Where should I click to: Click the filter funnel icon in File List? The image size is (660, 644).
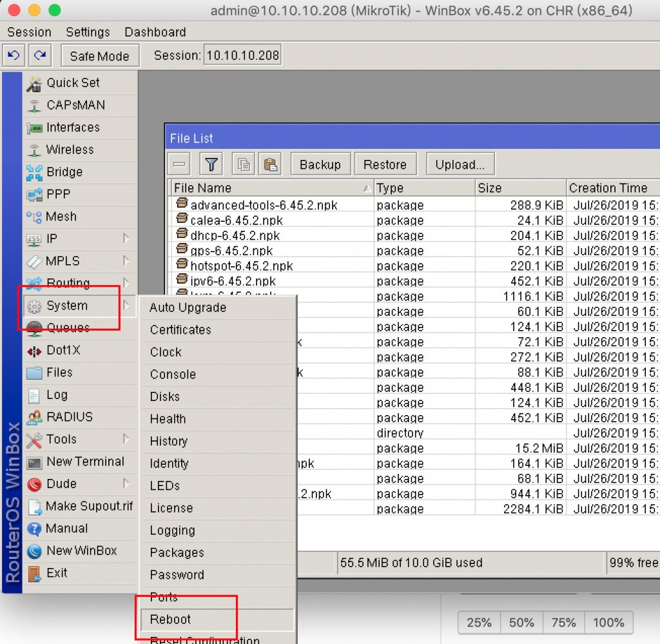(x=211, y=164)
